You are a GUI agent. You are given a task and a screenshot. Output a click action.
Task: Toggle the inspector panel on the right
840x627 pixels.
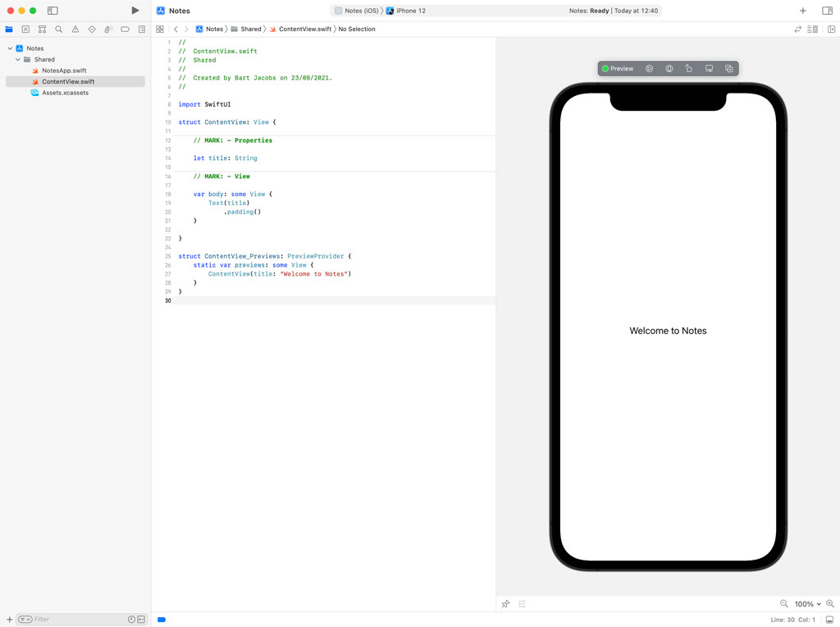point(827,11)
